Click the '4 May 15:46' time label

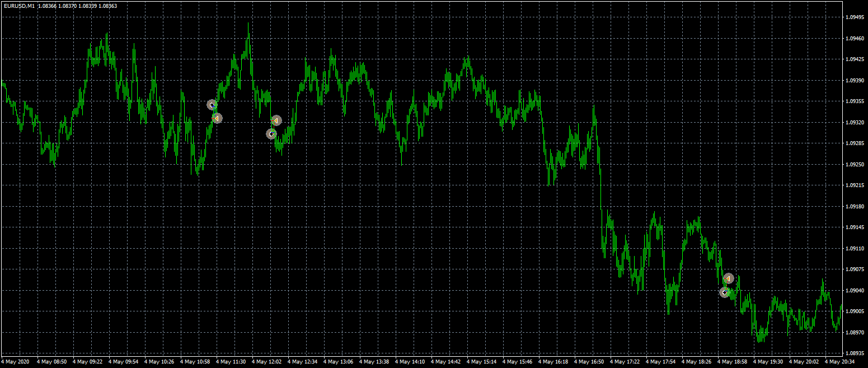pyautogui.click(x=518, y=362)
